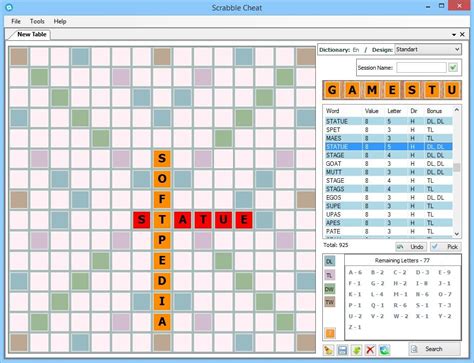Open the Tools menu
The width and height of the screenshot is (474, 363).
click(x=37, y=21)
